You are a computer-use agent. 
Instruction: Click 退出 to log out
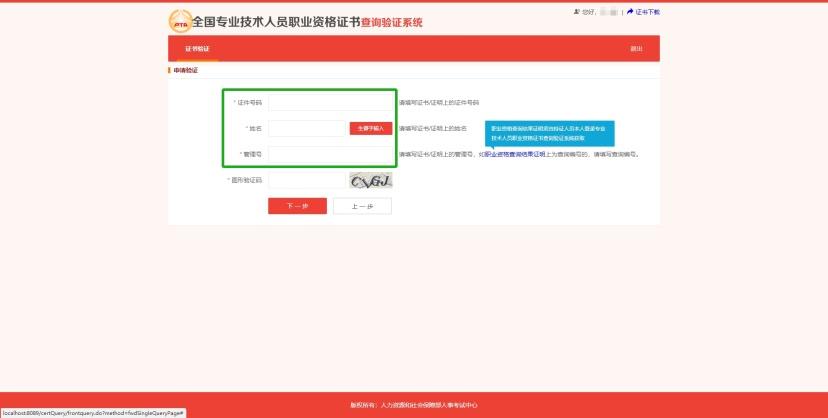click(x=636, y=49)
